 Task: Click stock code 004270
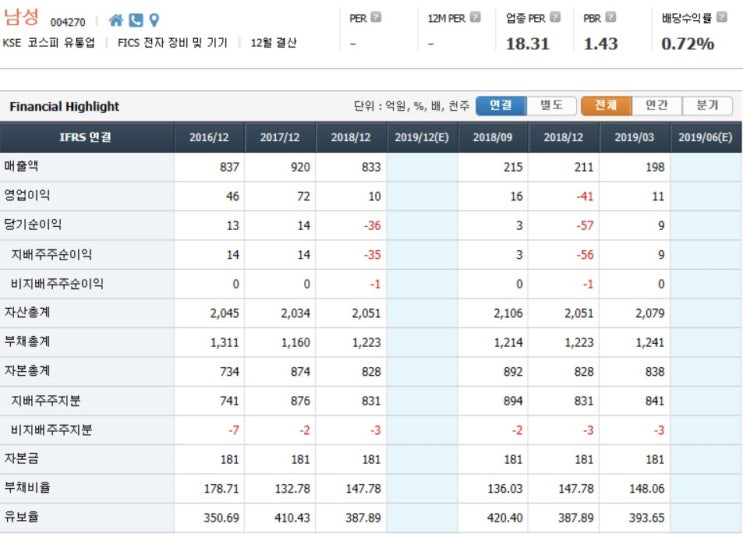pos(68,22)
